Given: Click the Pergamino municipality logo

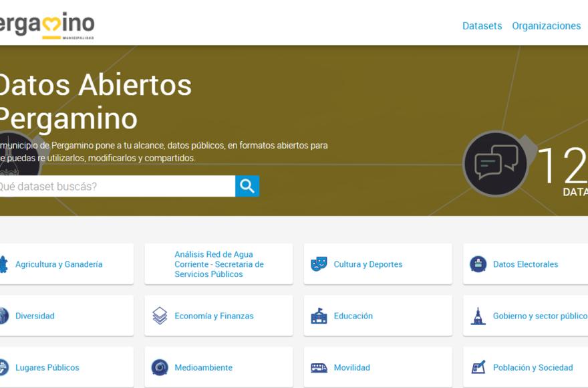Looking at the screenshot, I should point(47,25).
